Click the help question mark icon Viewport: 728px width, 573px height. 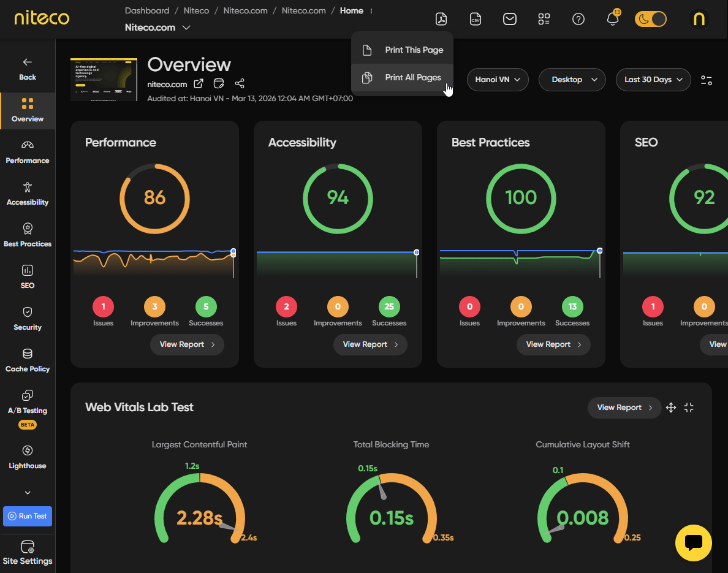578,19
